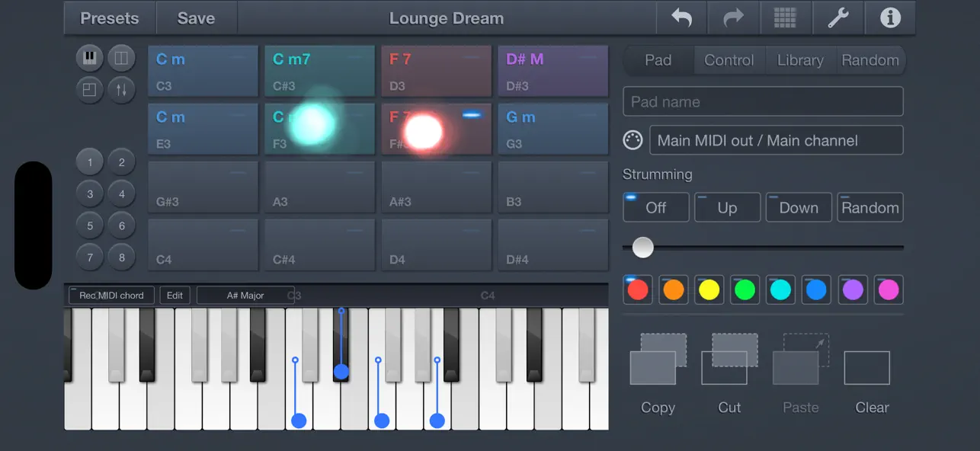Toggle Rec MIDI chord recording
Image resolution: width=980 pixels, height=451 pixels.
tap(111, 295)
